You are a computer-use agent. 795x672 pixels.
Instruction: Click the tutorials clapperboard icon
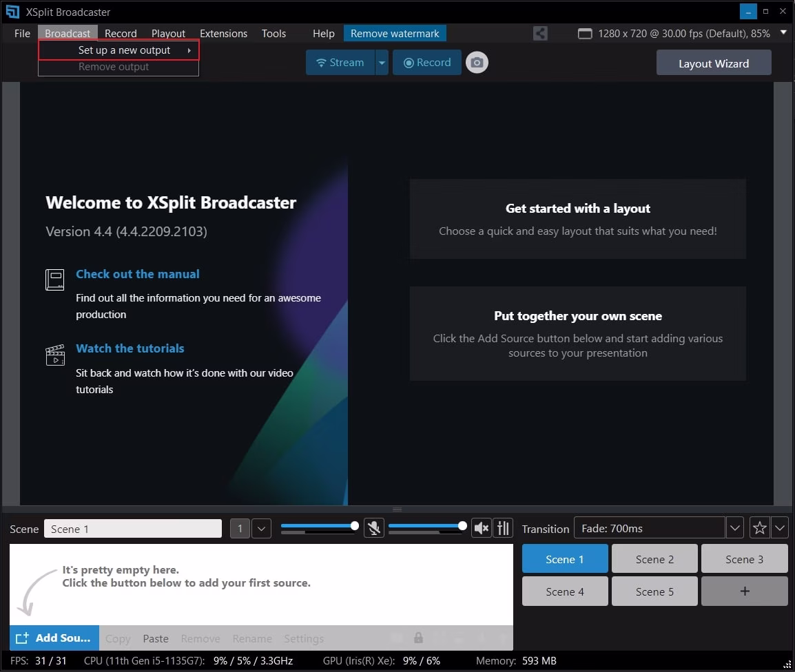[x=54, y=355]
